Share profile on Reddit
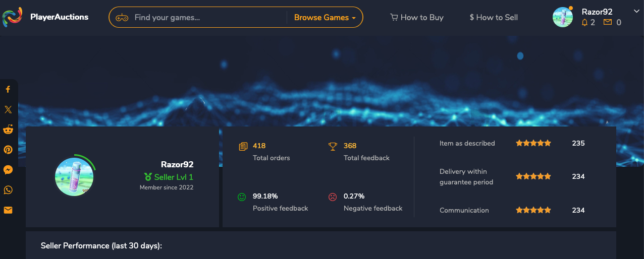 tap(8, 129)
